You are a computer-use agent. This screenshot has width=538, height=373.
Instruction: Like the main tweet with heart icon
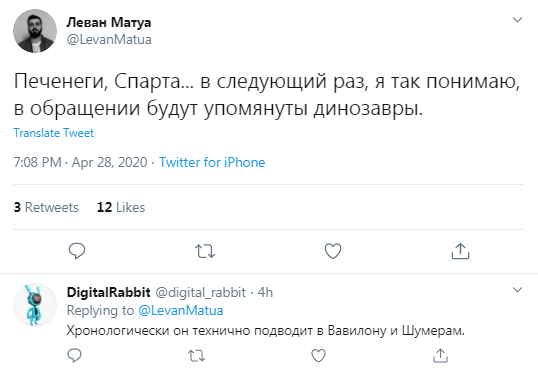tap(333, 251)
